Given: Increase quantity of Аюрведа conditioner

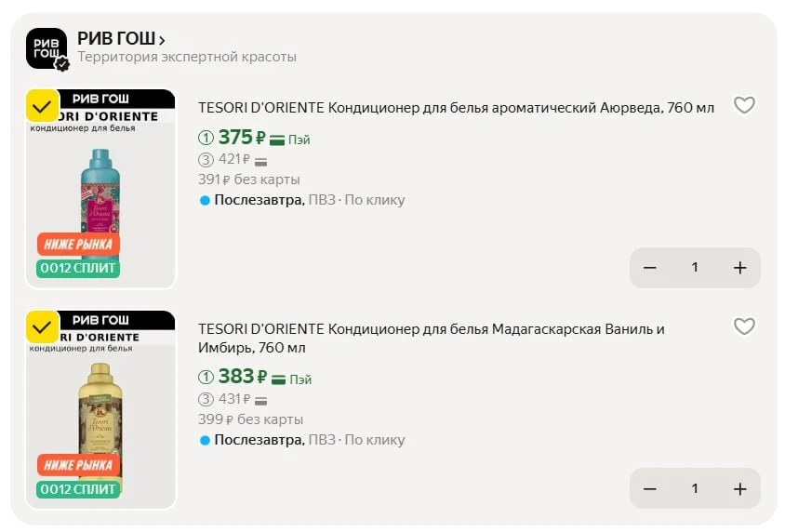Looking at the screenshot, I should [740, 268].
